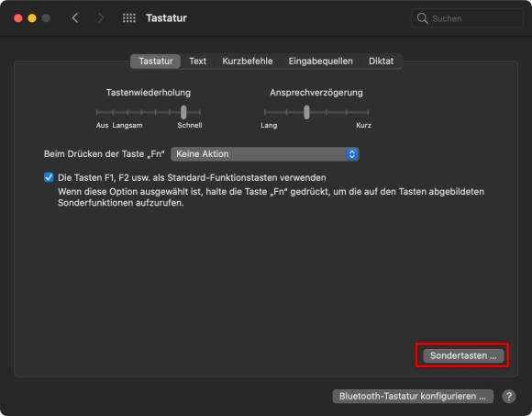Close the Tastatur window with red button
Screen dimensions: 532x416
tap(18, 18)
